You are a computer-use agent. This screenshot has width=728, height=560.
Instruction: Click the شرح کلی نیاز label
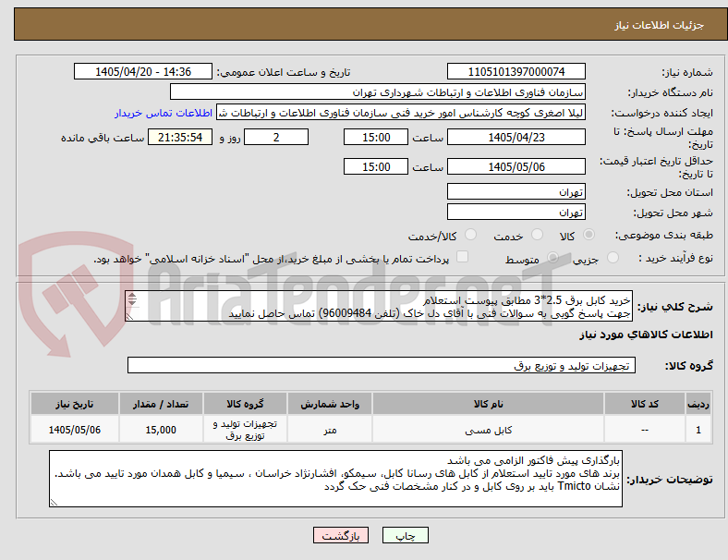[674, 307]
